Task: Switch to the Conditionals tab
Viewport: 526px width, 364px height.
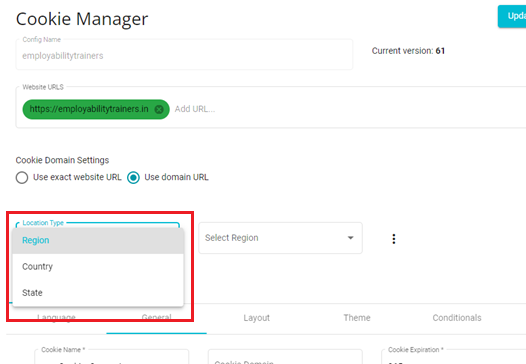Action: 457,318
